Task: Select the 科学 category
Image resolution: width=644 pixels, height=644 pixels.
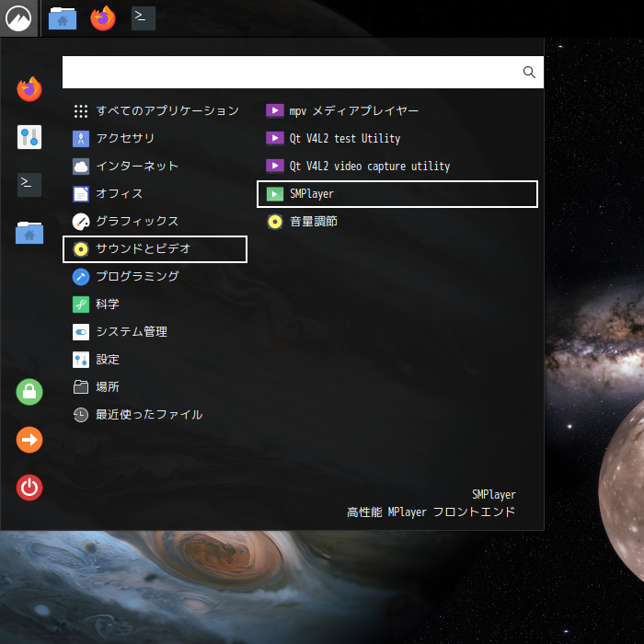Action: [155, 305]
